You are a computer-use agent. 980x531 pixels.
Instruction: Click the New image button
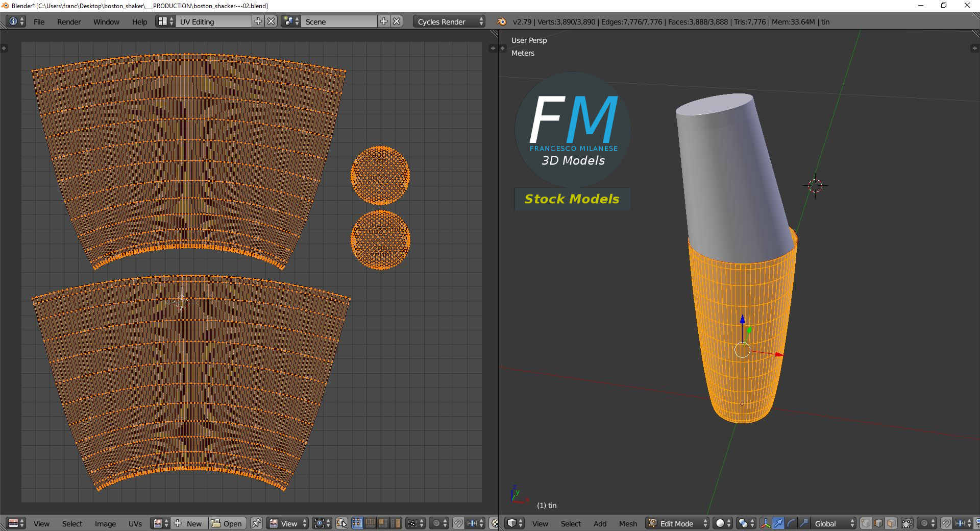(x=189, y=523)
